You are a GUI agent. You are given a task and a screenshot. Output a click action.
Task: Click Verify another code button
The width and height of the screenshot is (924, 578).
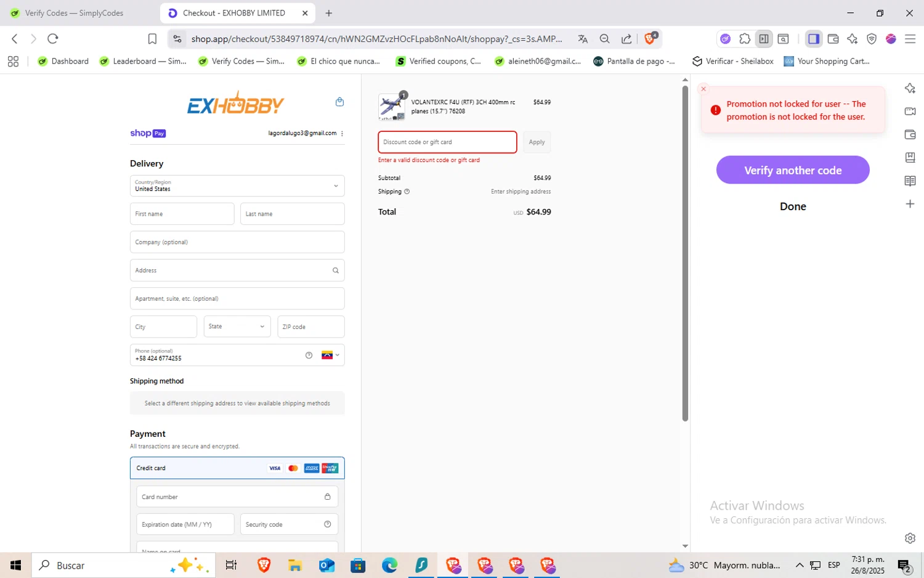[x=793, y=170]
